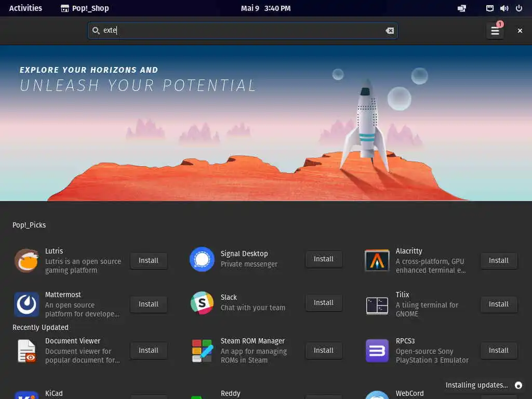Screen dimensions: 532x399
Task: Select the Document Viewer title text
Action: click(x=73, y=341)
